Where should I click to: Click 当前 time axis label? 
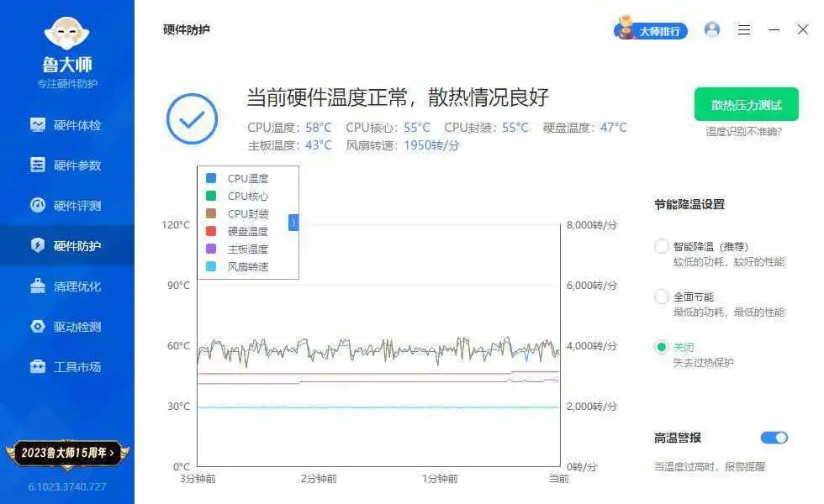pyautogui.click(x=558, y=479)
